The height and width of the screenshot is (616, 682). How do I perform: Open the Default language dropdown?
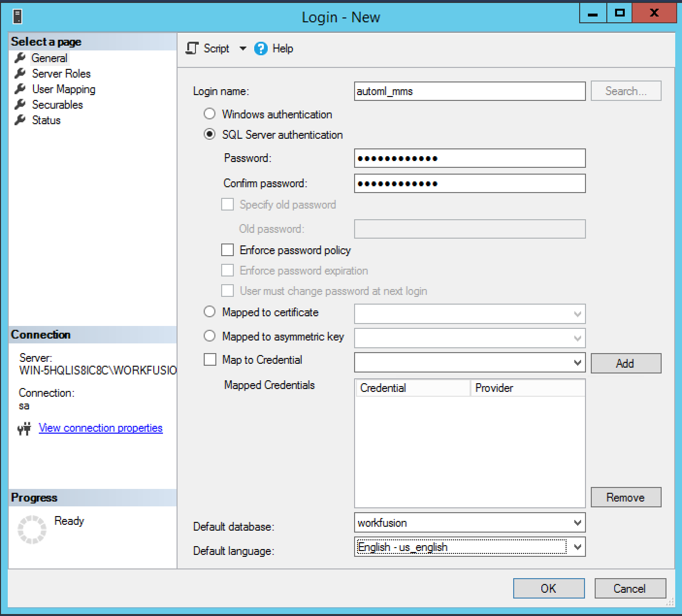click(577, 547)
